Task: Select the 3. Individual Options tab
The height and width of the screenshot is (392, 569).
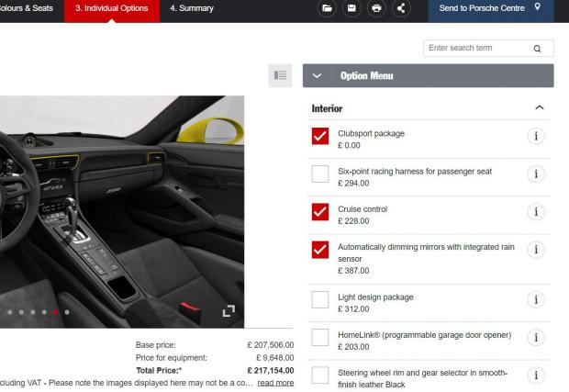Action: [111, 9]
